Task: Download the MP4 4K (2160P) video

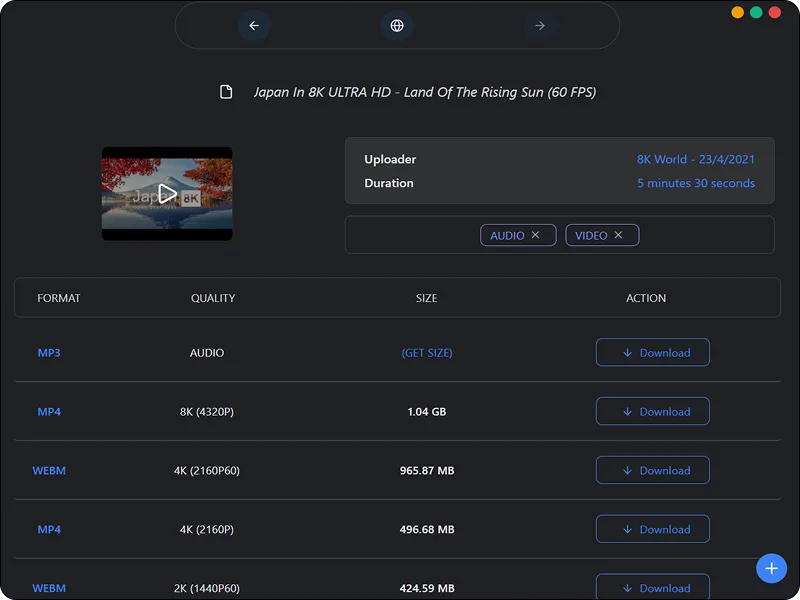Action: click(653, 529)
